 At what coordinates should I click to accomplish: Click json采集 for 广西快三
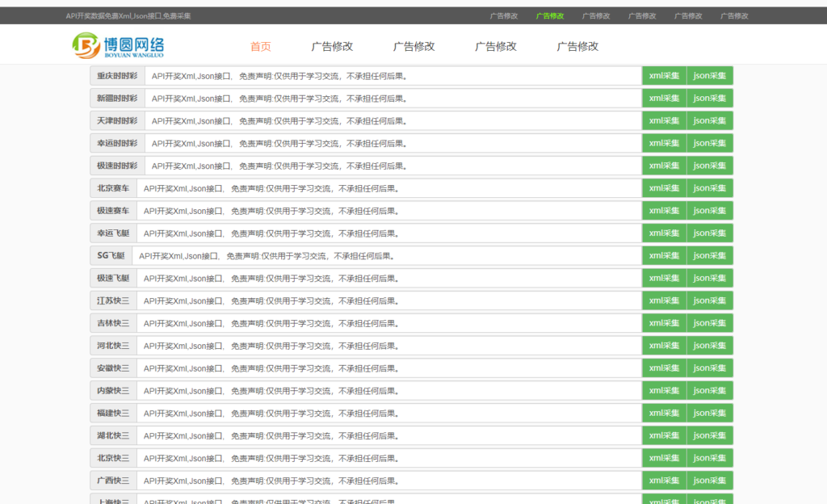coord(710,481)
